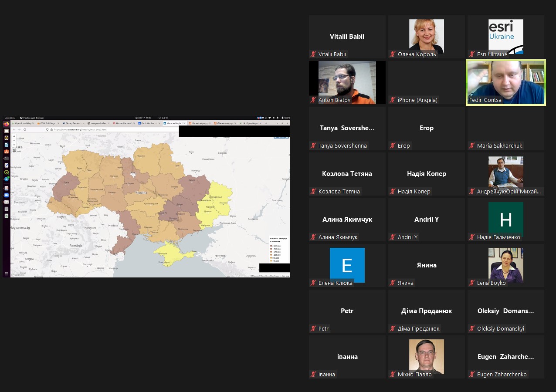Switch to the overpass turbo browser tab
556x392 pixels.
(x=97, y=123)
